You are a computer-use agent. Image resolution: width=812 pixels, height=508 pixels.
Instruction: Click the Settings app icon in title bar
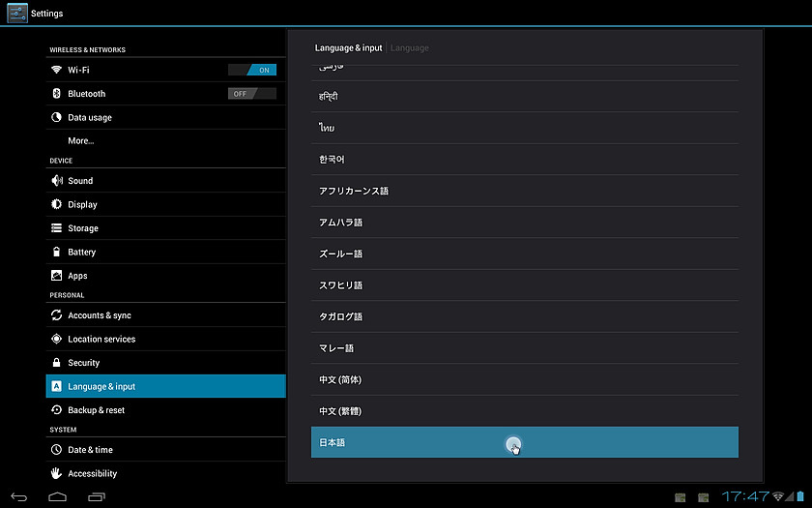click(x=17, y=13)
